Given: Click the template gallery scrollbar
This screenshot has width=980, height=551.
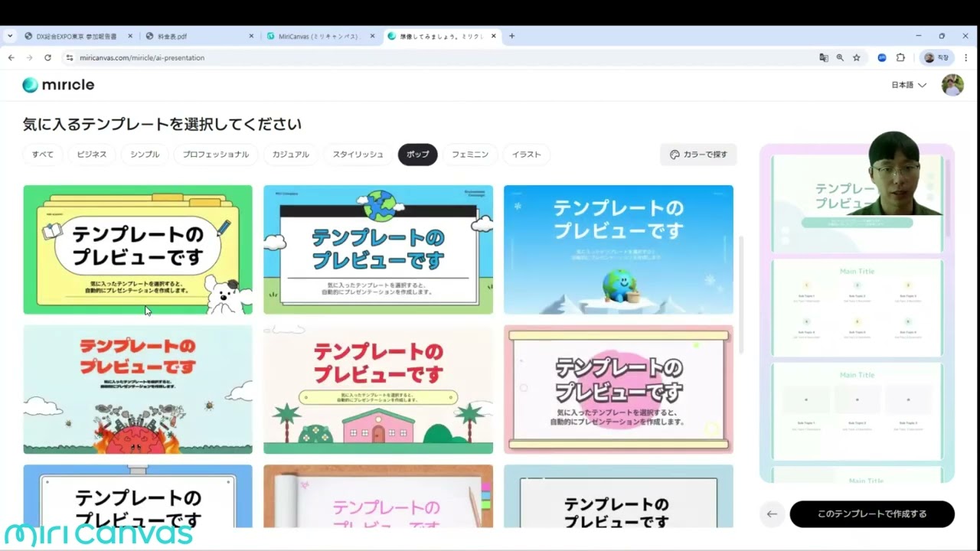Looking at the screenshot, I should point(740,295).
